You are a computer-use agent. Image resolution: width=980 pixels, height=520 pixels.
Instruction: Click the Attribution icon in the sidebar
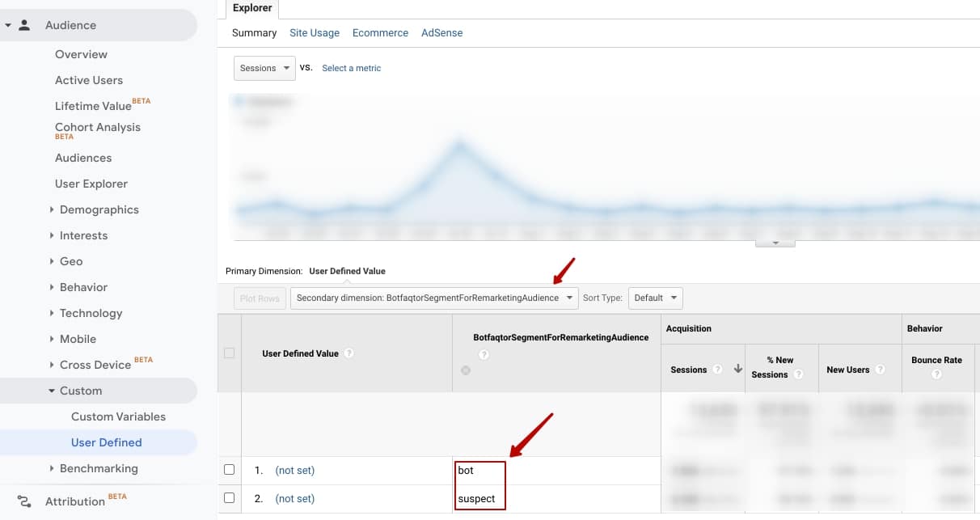pos(23,501)
